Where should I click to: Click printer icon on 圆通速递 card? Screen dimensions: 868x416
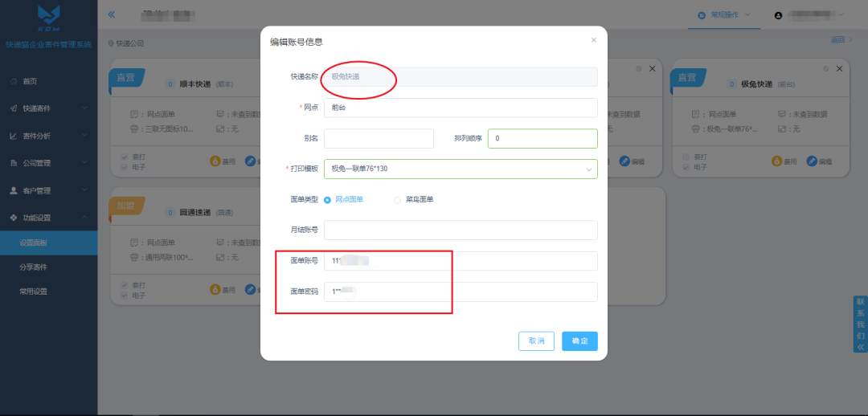pyautogui.click(x=133, y=257)
